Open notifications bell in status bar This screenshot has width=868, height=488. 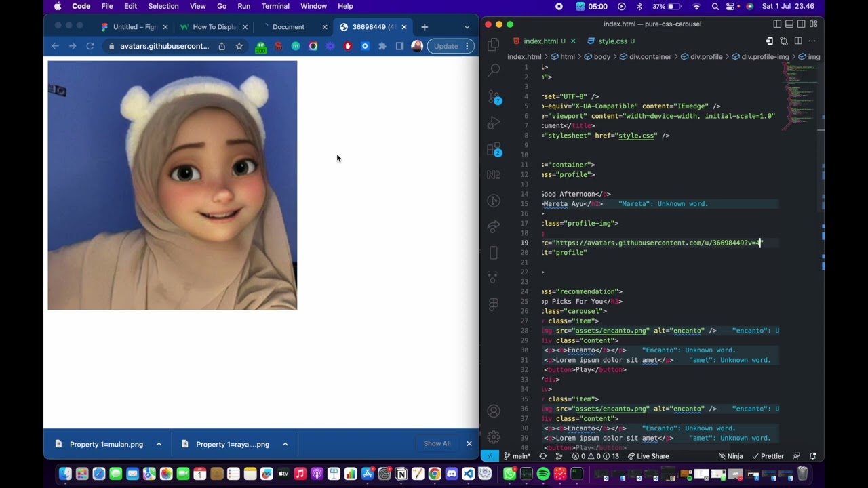812,456
